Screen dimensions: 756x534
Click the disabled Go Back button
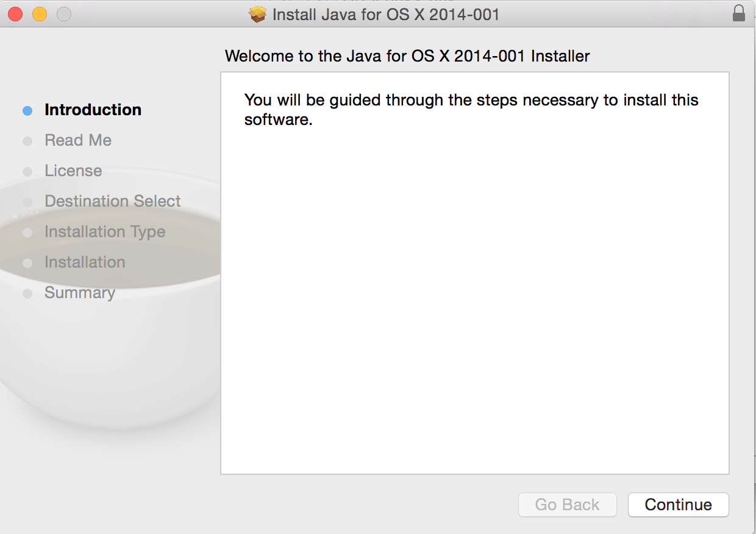(x=567, y=505)
